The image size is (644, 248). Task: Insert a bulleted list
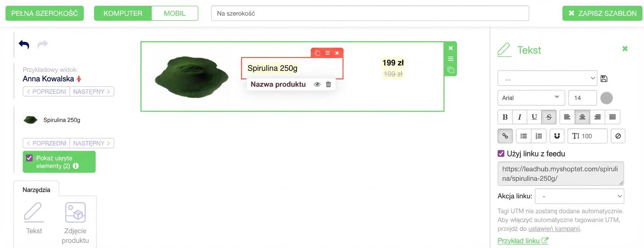point(524,136)
